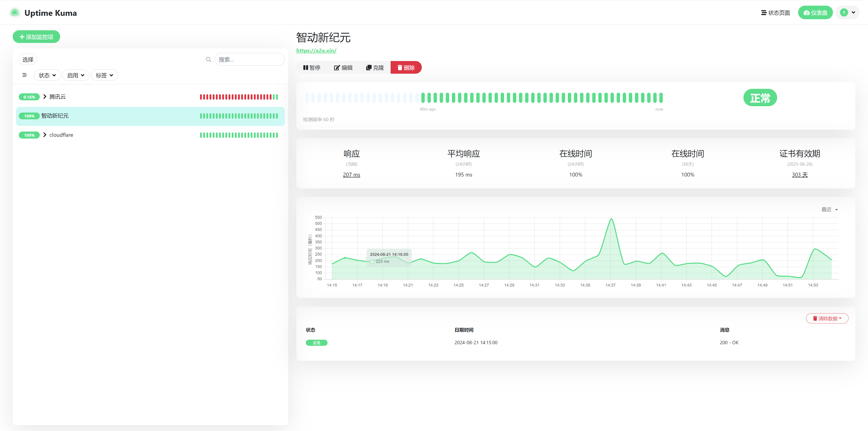Click the 0.16% uptime badge

[29, 97]
